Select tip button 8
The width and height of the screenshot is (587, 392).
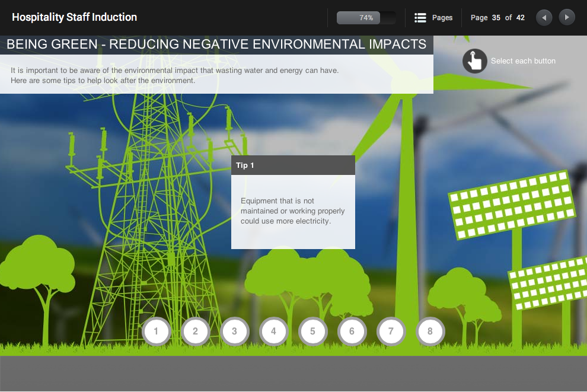click(430, 332)
